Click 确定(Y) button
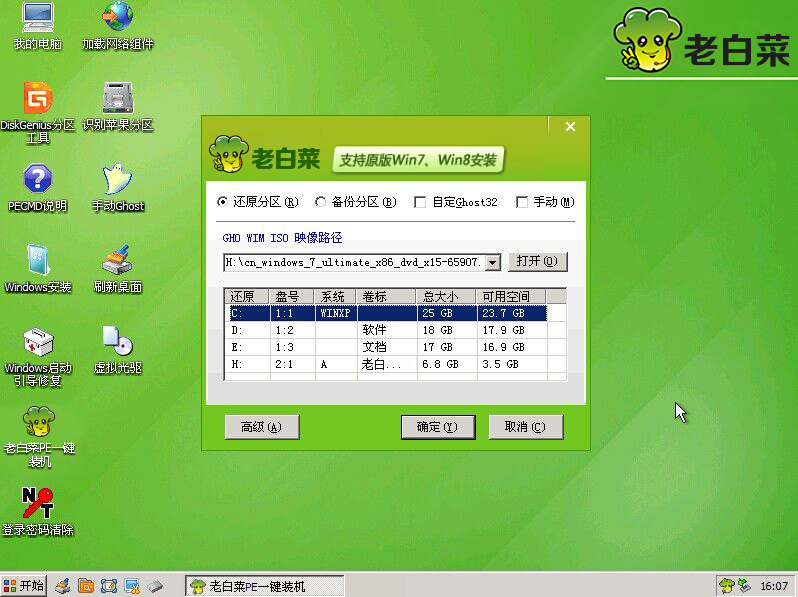The image size is (798, 597). [x=438, y=427]
